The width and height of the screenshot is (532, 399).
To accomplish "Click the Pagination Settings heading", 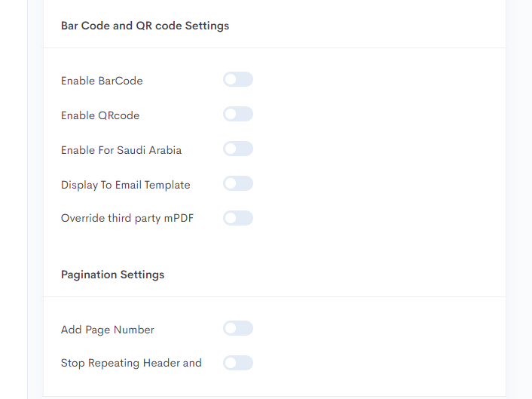I will (x=112, y=275).
